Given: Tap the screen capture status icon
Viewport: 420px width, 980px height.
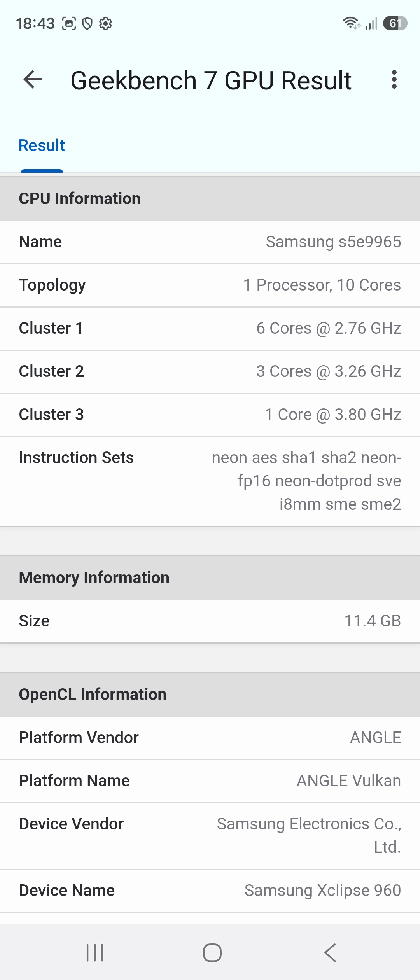Looking at the screenshot, I should point(69,24).
